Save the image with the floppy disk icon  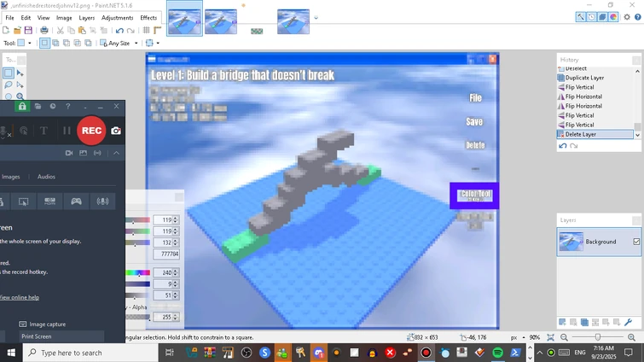point(28,30)
